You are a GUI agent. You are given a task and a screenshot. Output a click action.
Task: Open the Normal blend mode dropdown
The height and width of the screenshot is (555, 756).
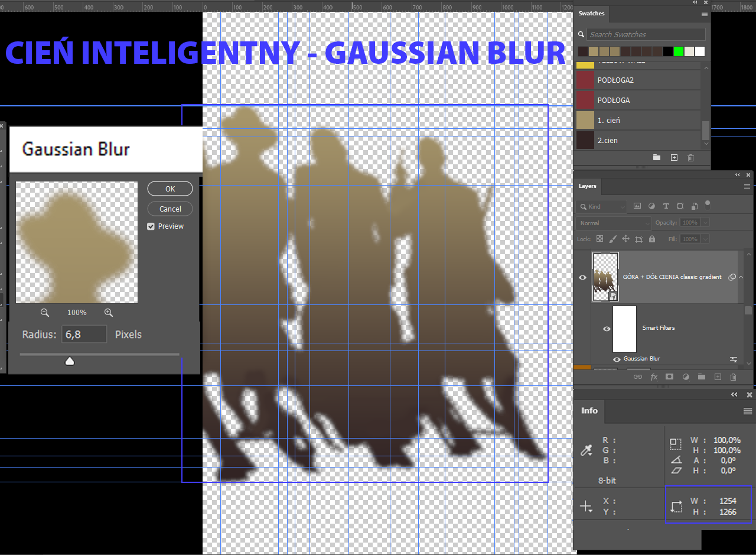coord(614,223)
